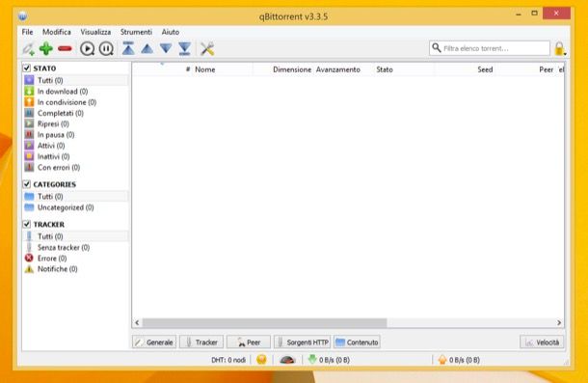Click the lock interface icon
Viewport: 588px width, 383px height.
pos(559,49)
